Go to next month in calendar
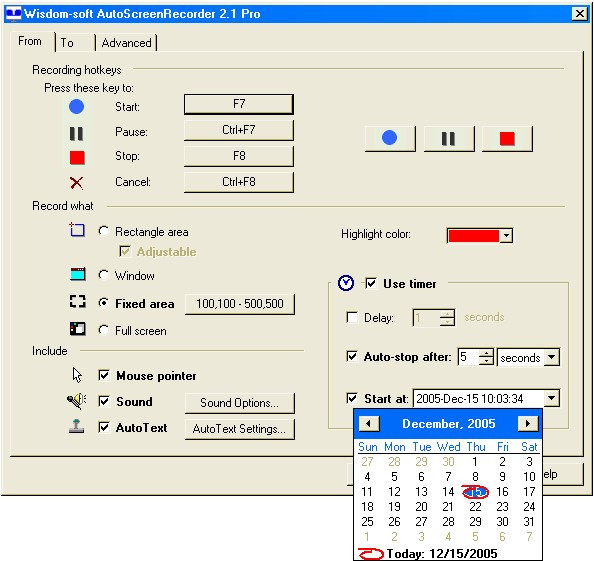Image resolution: width=594 pixels, height=561 pixels. tap(528, 423)
